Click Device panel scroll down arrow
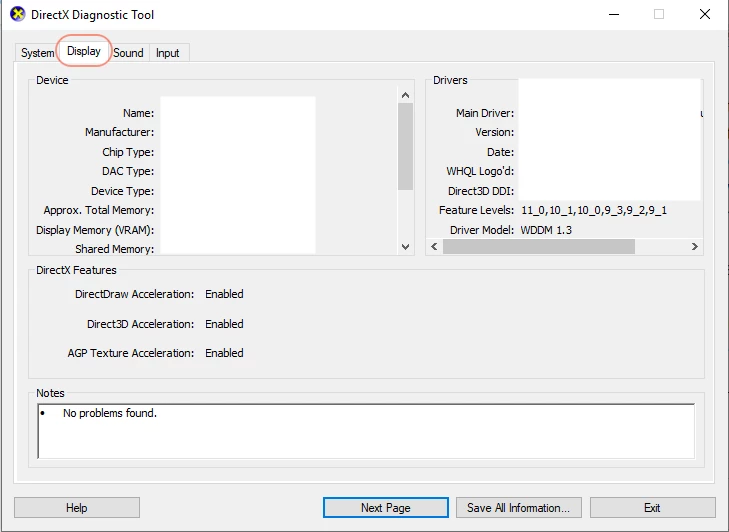The height and width of the screenshot is (532, 729). [405, 247]
